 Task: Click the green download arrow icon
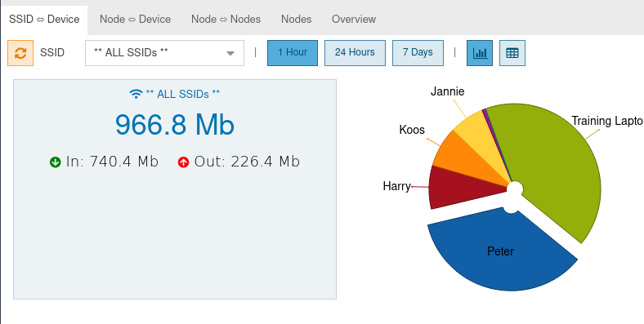click(x=56, y=162)
